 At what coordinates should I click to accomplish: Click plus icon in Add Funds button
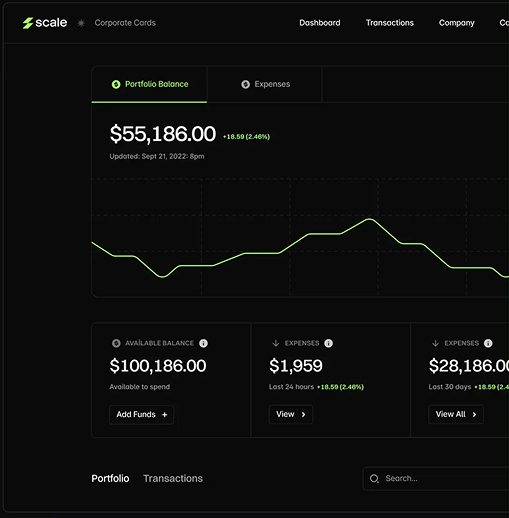[x=165, y=415]
